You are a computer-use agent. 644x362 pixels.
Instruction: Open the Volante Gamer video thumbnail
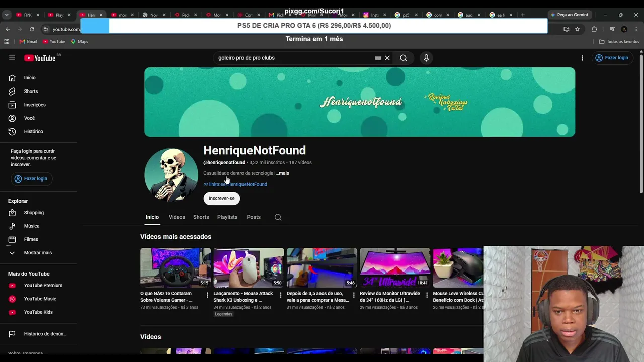click(x=176, y=267)
